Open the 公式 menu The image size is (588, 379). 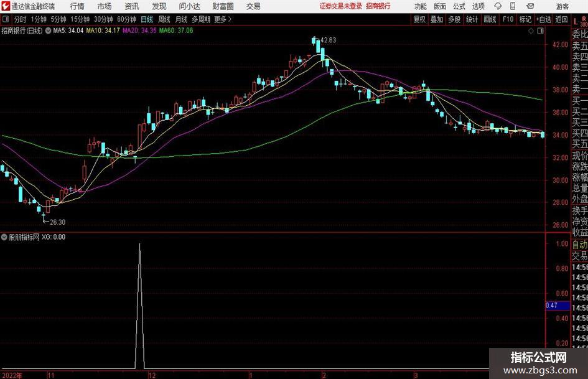coord(459,6)
